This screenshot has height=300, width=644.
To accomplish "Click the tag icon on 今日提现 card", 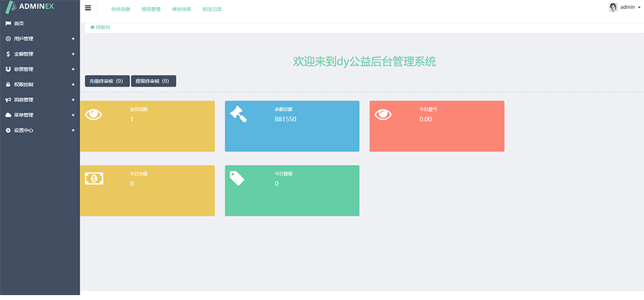I will [237, 178].
